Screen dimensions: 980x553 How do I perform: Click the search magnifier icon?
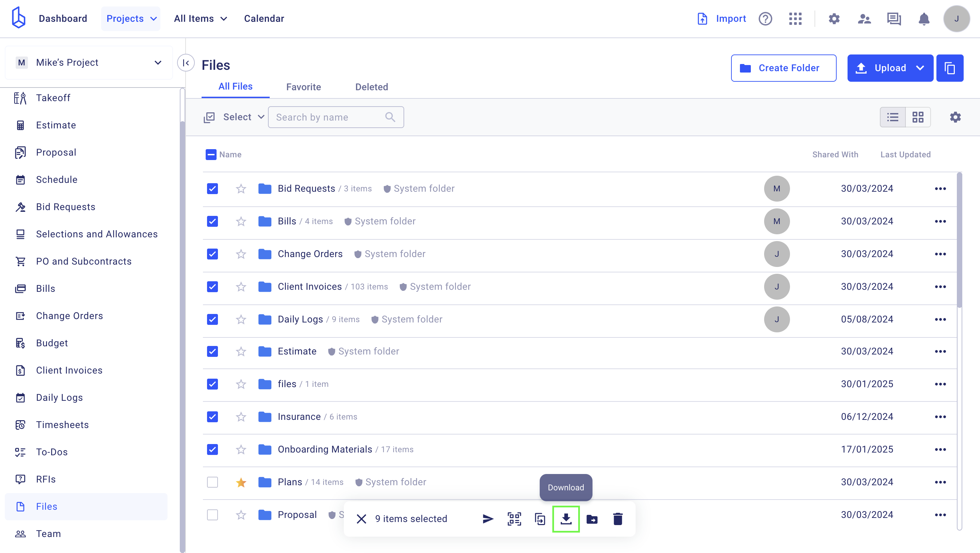pyautogui.click(x=390, y=117)
